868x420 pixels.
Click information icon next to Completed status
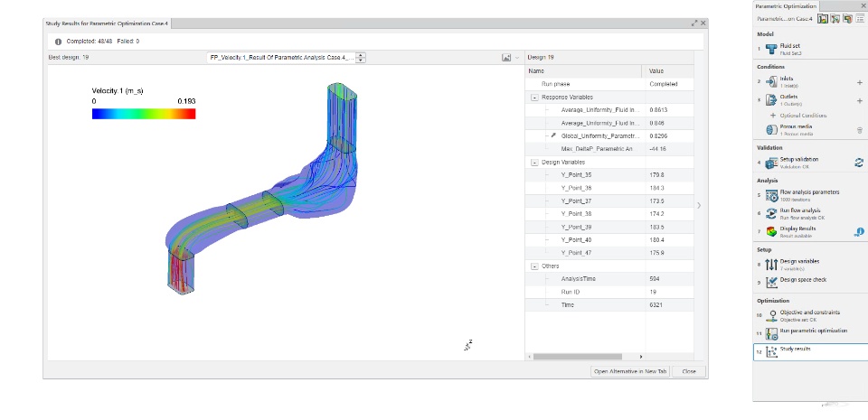coord(58,42)
